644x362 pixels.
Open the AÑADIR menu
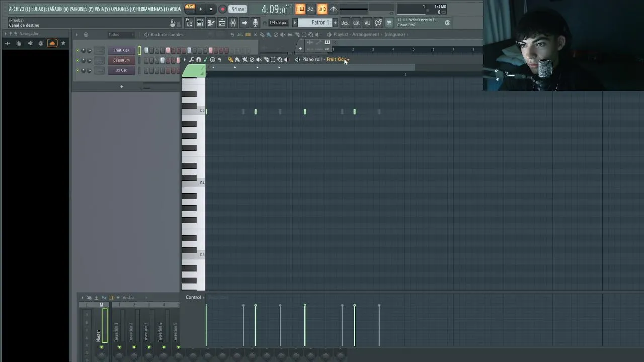pos(59,9)
